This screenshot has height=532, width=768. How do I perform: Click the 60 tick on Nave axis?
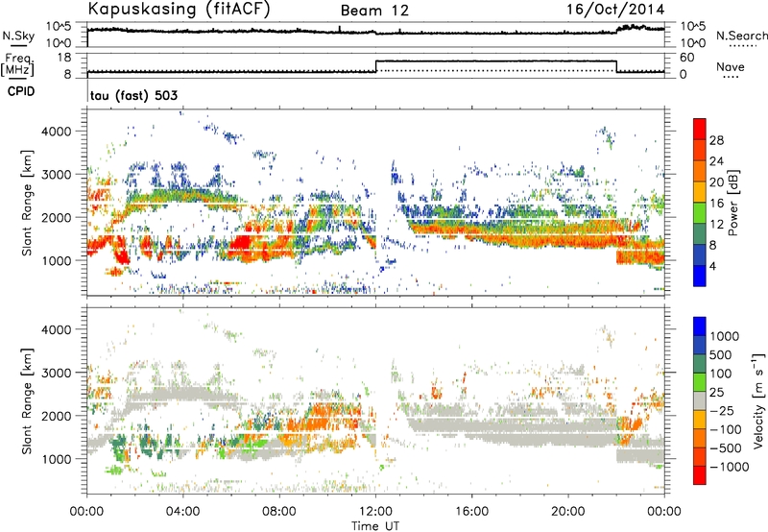(x=687, y=58)
